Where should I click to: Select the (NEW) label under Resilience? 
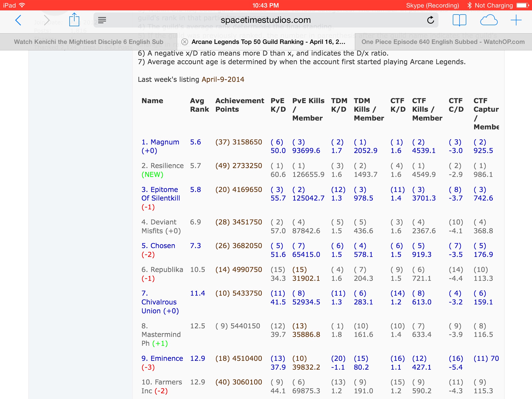(152, 175)
